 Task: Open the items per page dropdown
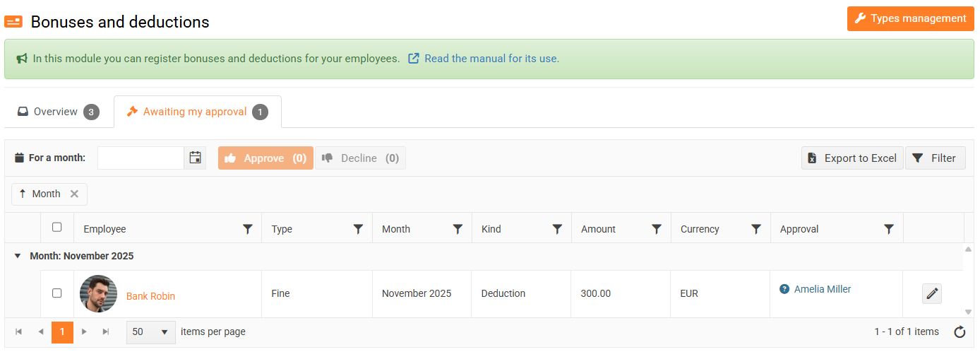[x=150, y=332]
